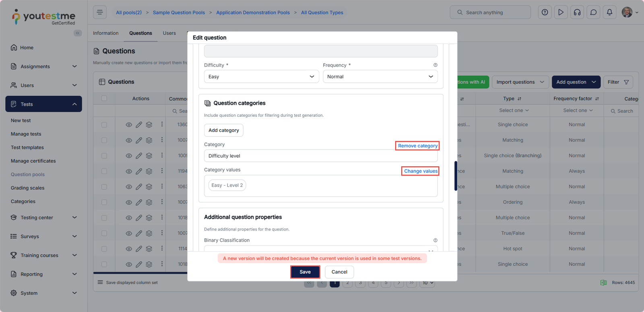Open the notifications bell icon
Screen dimensions: 644x312
tap(609, 12)
